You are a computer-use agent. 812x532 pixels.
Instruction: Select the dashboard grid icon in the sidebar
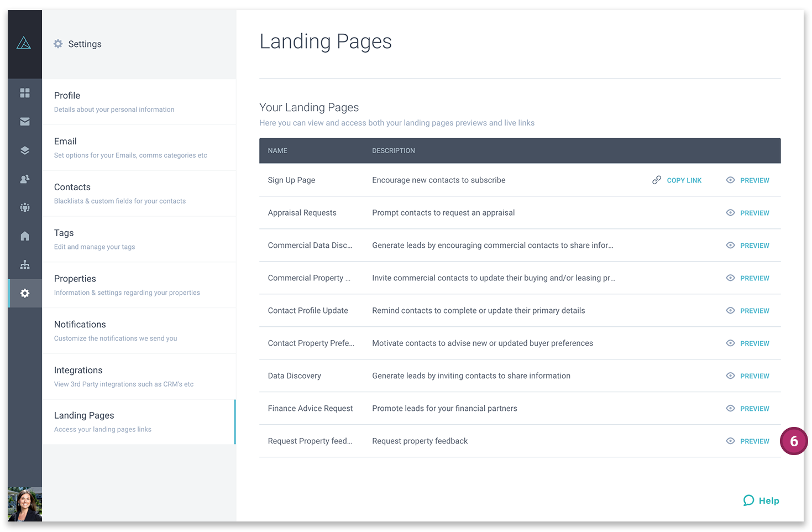(x=24, y=93)
